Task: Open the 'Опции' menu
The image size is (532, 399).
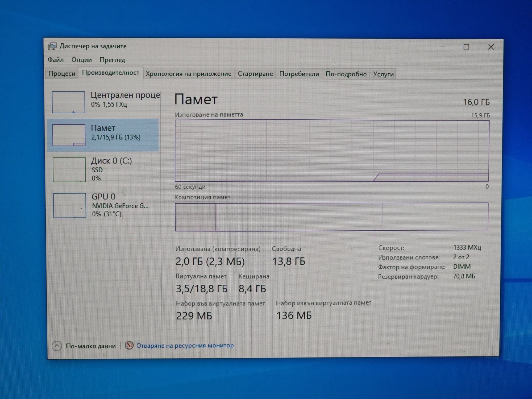Action: [82, 60]
